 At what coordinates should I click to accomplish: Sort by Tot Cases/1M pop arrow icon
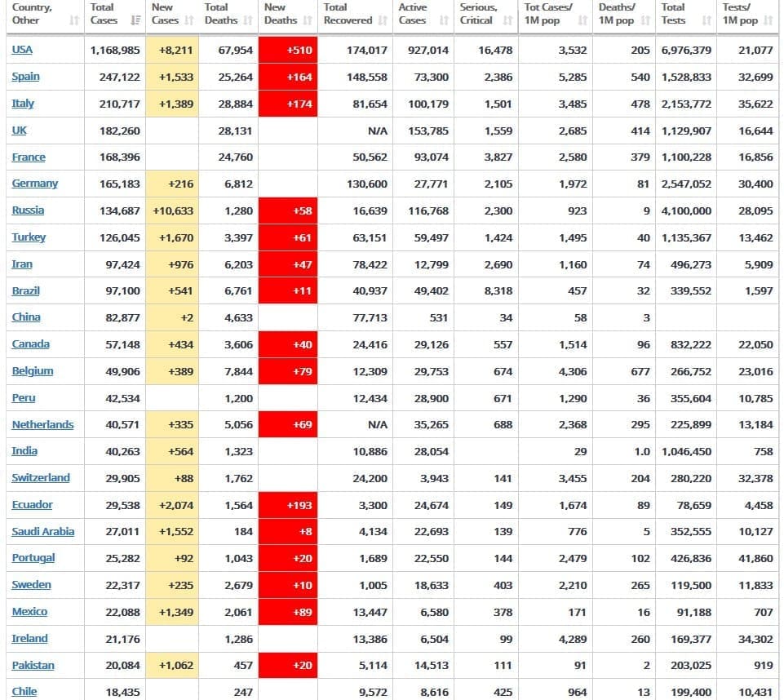coord(583,20)
